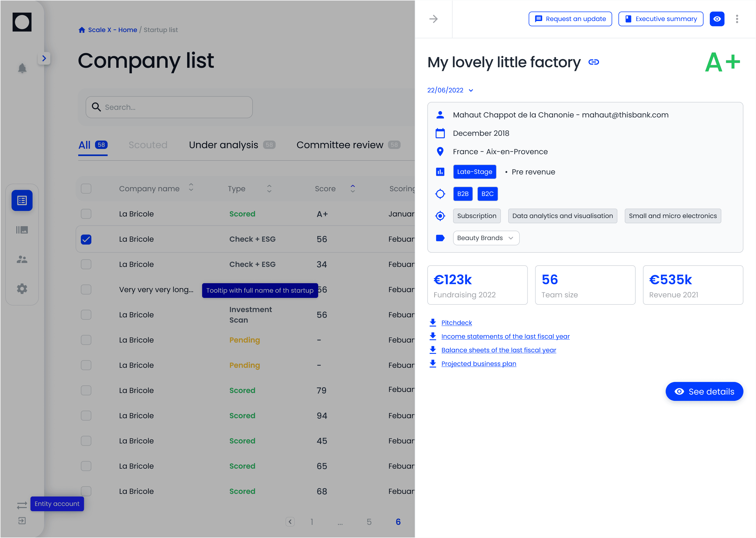The image size is (756, 538).
Task: Toggle the blue eye visibility button
Action: (717, 19)
